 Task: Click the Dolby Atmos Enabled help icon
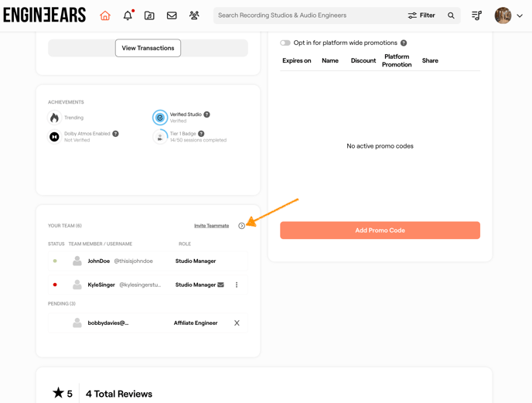point(116,134)
